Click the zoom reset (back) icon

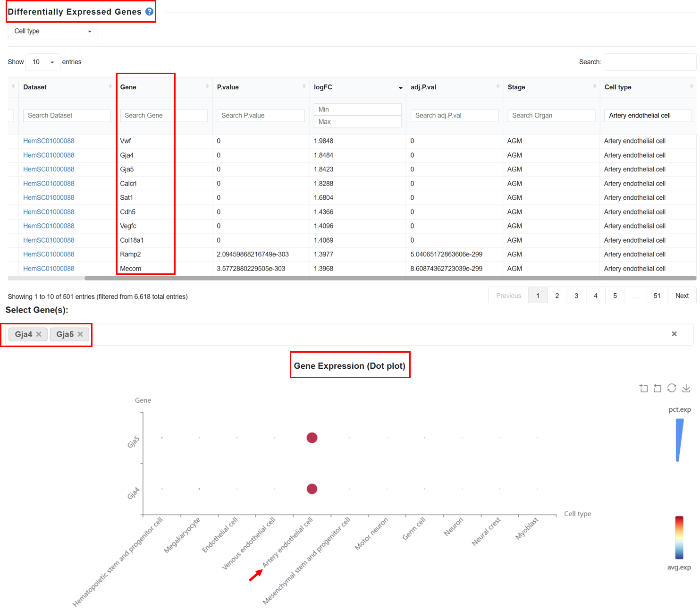658,388
